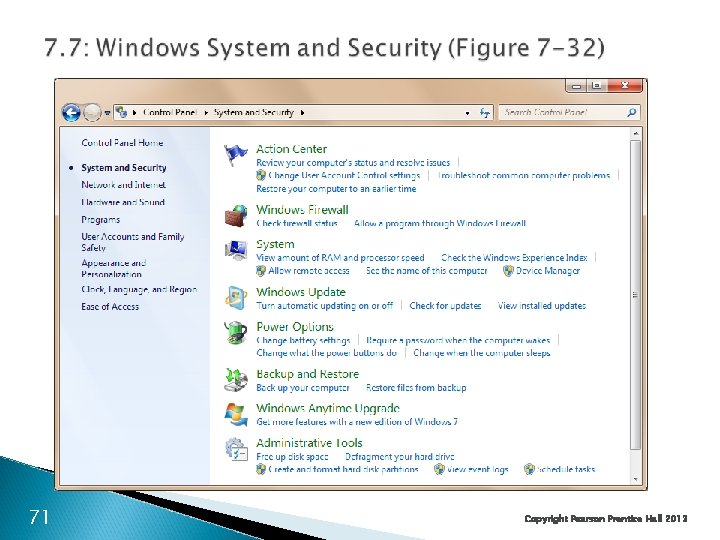720x540 pixels.
Task: Click Get more features with new edition link
Action: point(357,422)
